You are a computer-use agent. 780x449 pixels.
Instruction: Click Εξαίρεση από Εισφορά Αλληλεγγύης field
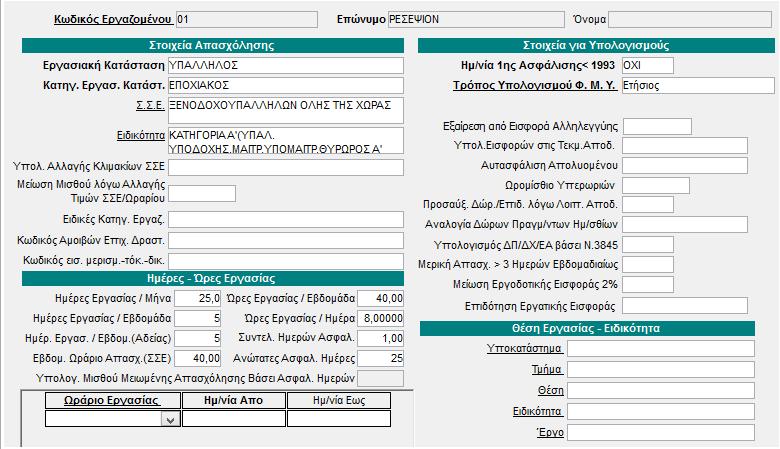pos(657,126)
